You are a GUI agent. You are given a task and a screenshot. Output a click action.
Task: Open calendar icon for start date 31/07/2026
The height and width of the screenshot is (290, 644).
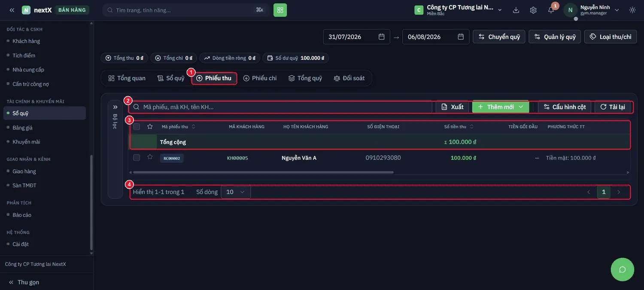(381, 37)
